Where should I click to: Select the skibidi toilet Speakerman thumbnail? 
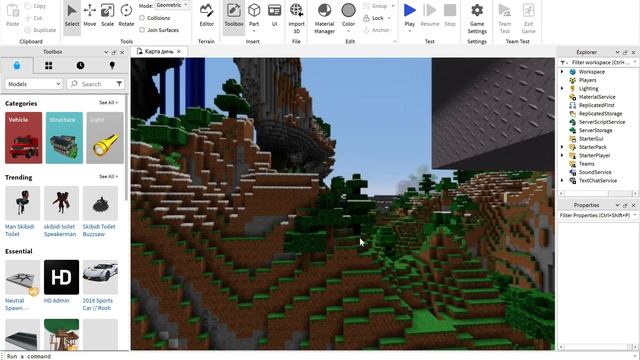pyautogui.click(x=61, y=203)
